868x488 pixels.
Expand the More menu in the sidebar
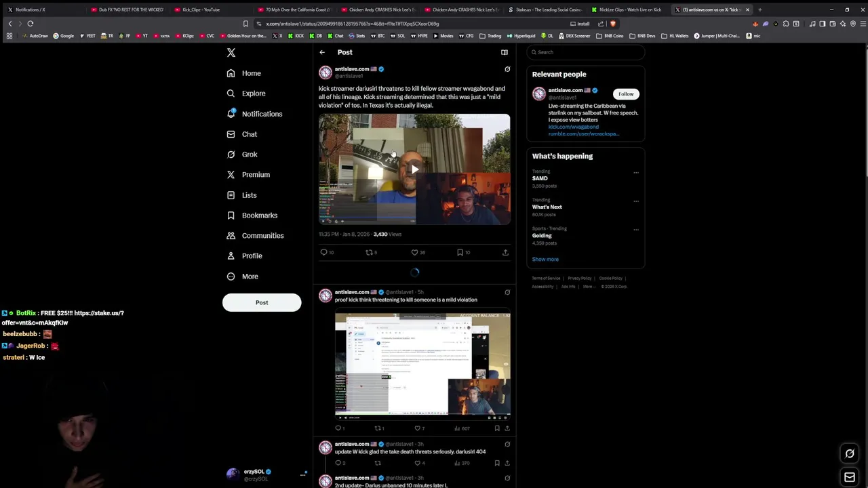point(242,277)
